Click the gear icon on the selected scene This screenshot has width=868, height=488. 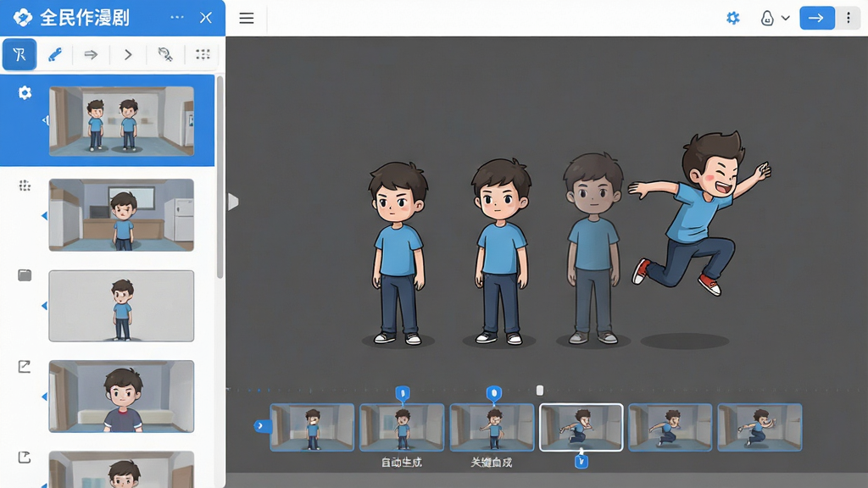(25, 92)
